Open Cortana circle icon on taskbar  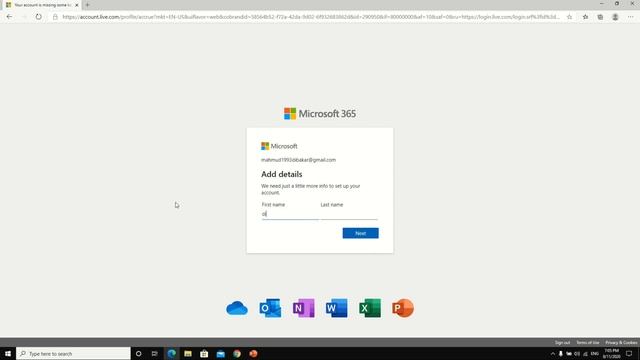pyautogui.click(x=138, y=353)
